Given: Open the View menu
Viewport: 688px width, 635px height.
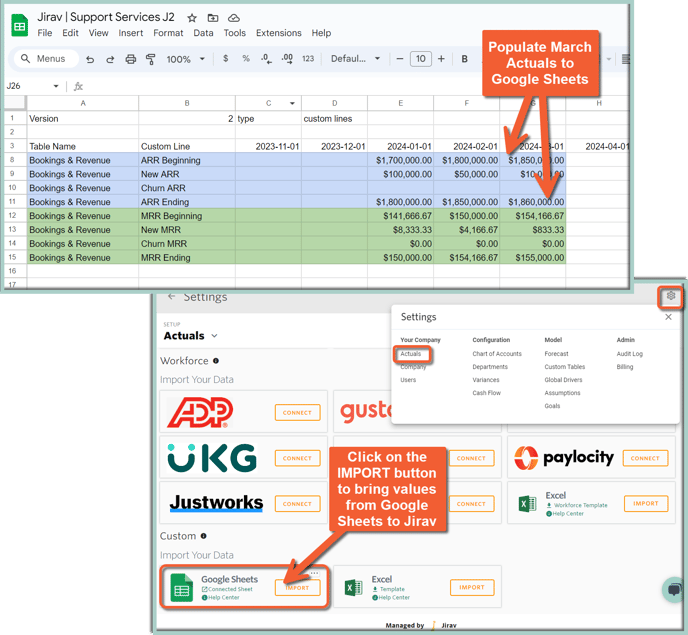Looking at the screenshot, I should [x=98, y=33].
